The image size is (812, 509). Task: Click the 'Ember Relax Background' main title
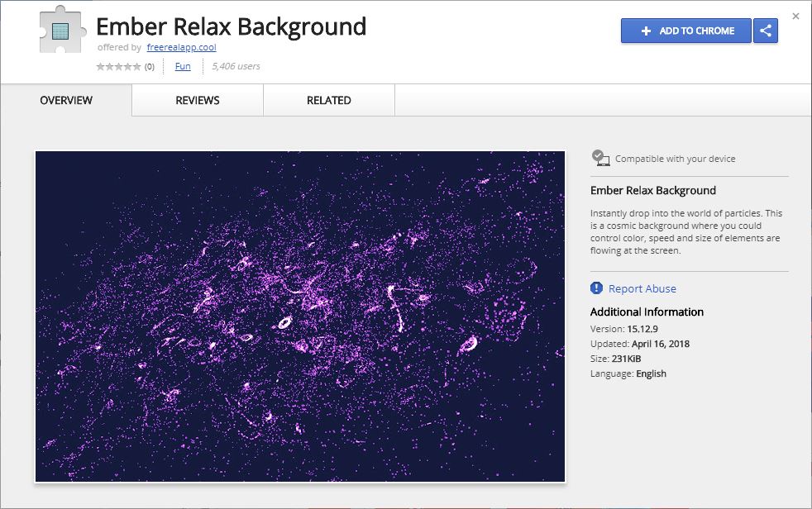[231, 26]
